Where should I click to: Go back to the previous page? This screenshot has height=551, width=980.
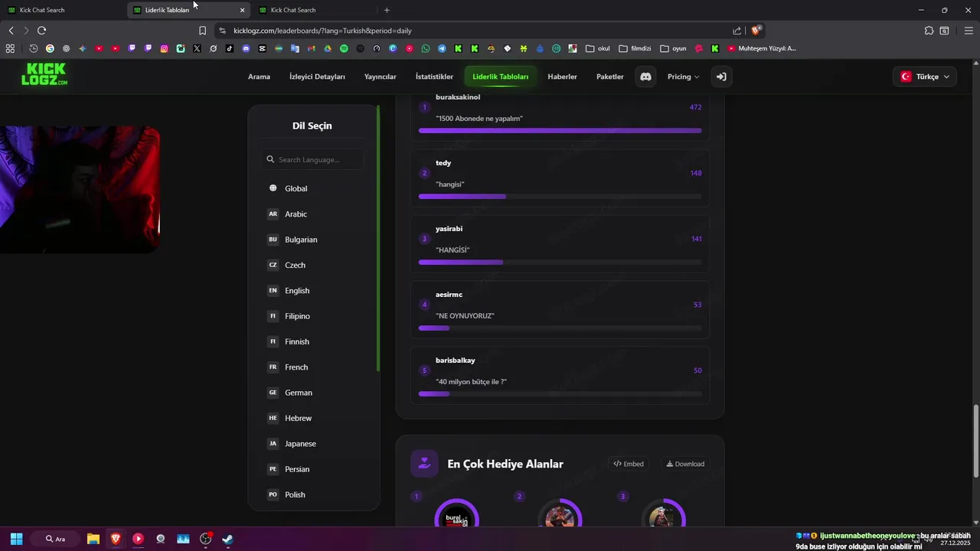tap(11, 31)
